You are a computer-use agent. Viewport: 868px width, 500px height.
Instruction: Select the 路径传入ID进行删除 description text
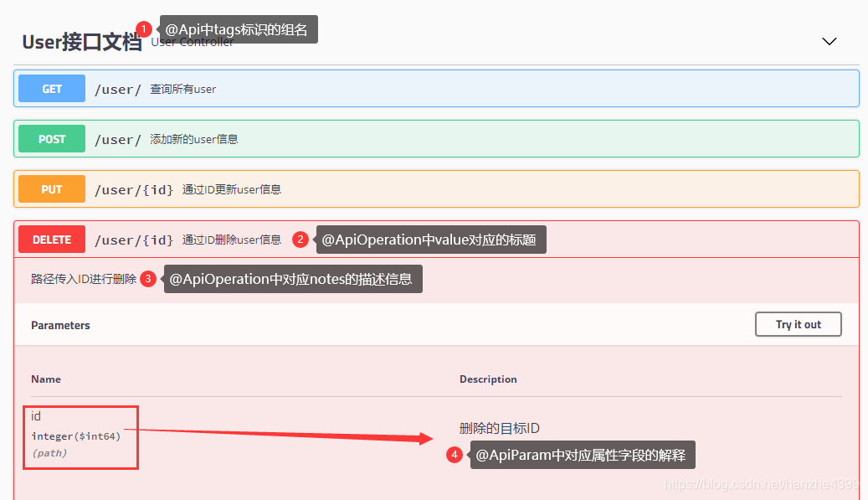click(x=84, y=279)
